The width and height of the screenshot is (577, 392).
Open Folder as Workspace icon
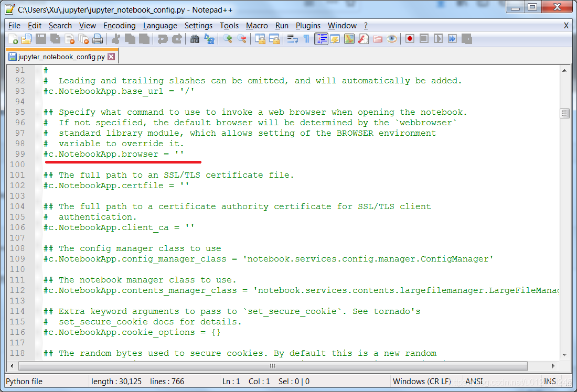point(378,39)
